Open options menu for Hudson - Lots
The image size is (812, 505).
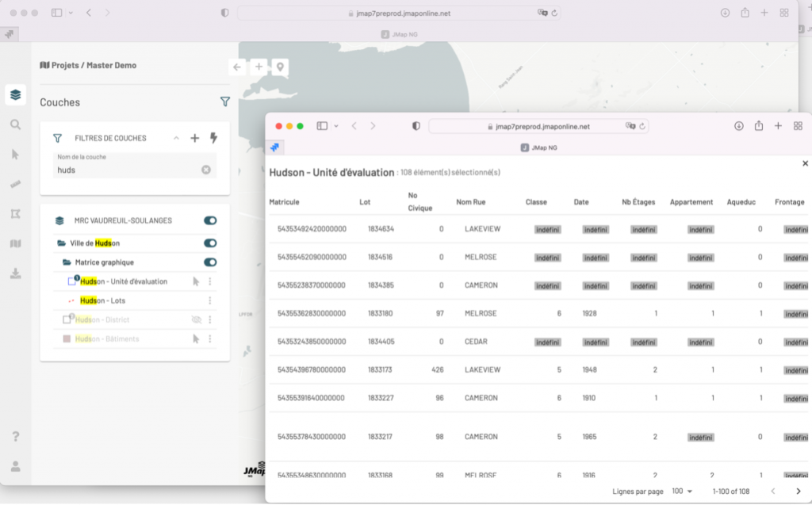click(209, 300)
